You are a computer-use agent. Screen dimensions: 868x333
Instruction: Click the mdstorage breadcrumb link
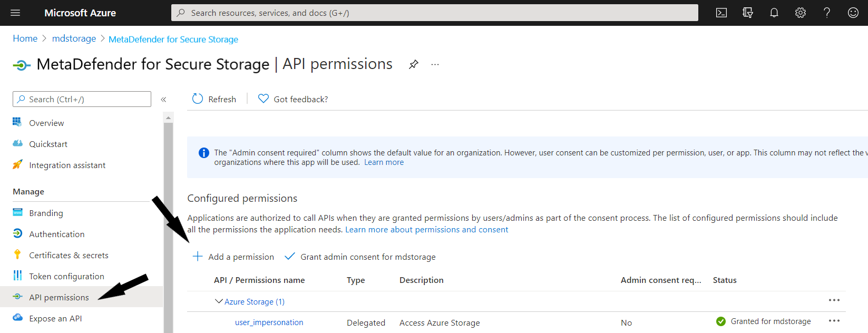(x=74, y=38)
